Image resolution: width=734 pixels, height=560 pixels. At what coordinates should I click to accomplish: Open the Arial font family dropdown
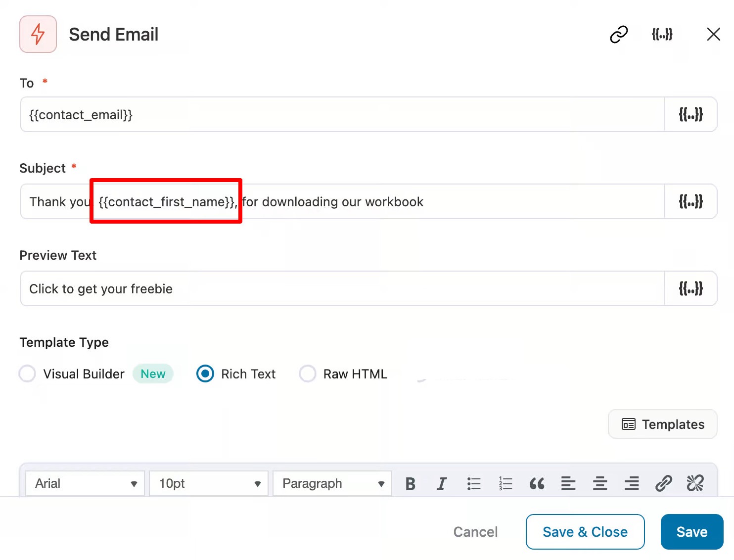click(x=85, y=483)
